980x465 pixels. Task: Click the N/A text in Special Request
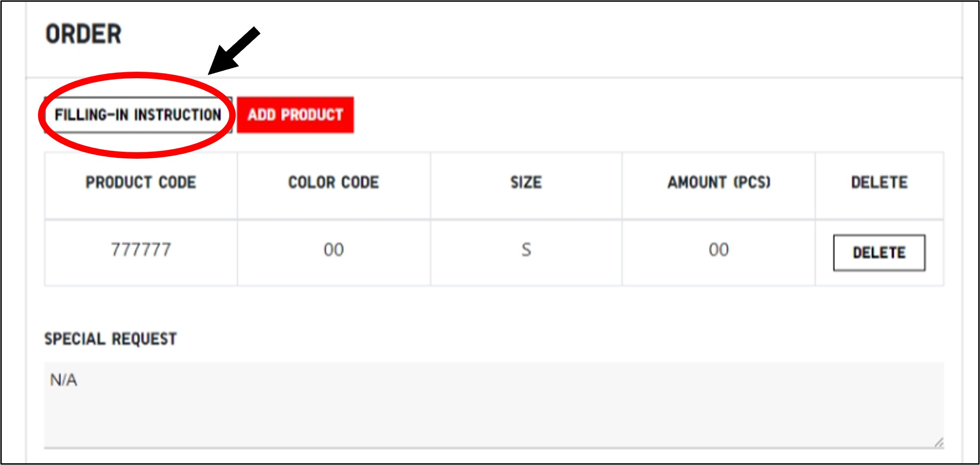click(x=63, y=380)
